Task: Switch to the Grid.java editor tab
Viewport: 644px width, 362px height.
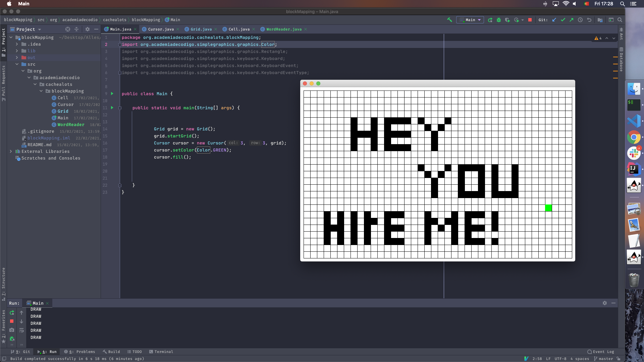Action: point(201,29)
